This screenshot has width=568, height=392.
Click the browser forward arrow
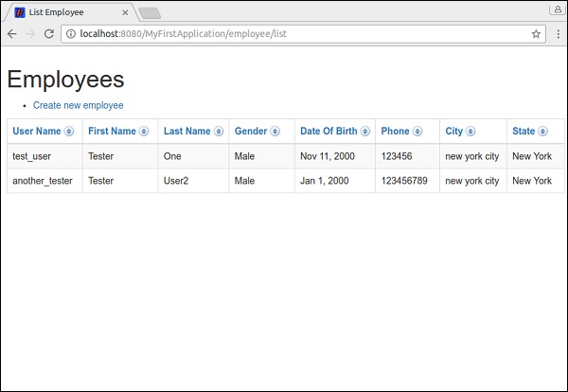pos(30,33)
